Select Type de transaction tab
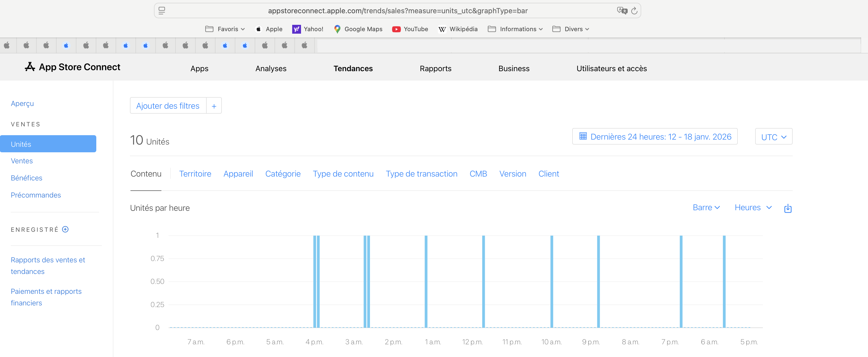The image size is (868, 357). coord(421,174)
